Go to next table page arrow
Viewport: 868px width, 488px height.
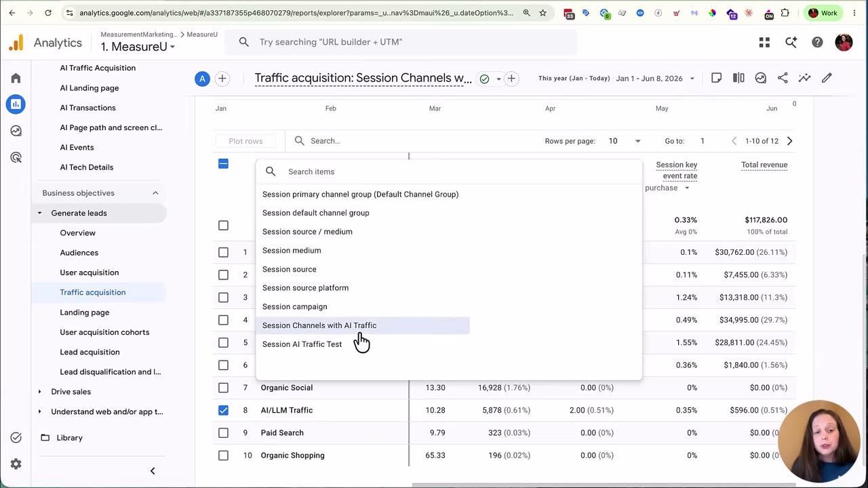click(x=789, y=141)
